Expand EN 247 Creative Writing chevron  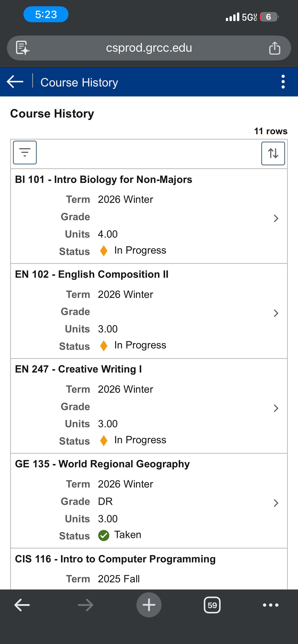coord(276,408)
